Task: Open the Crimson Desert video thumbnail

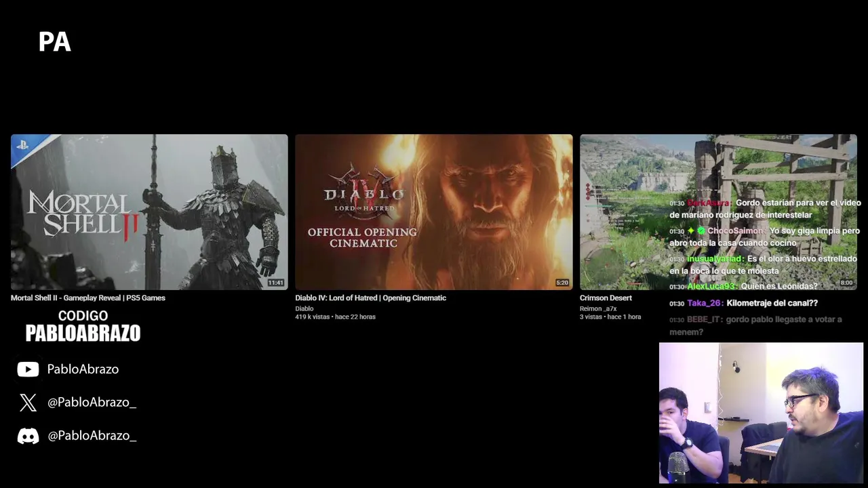Action: tap(718, 212)
